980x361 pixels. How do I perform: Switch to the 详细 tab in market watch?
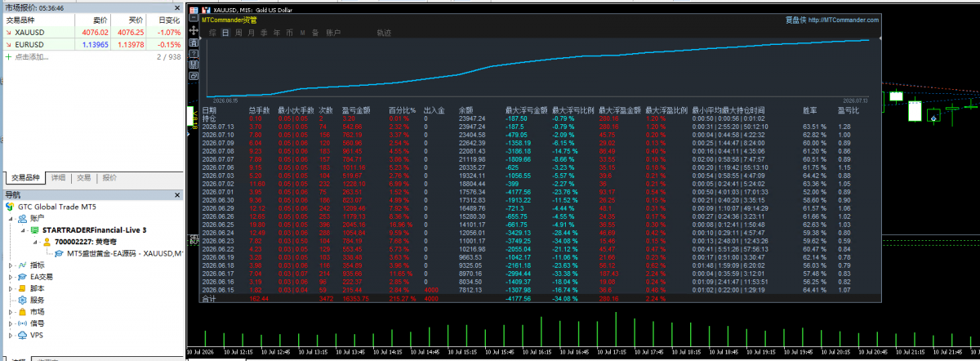(x=59, y=177)
